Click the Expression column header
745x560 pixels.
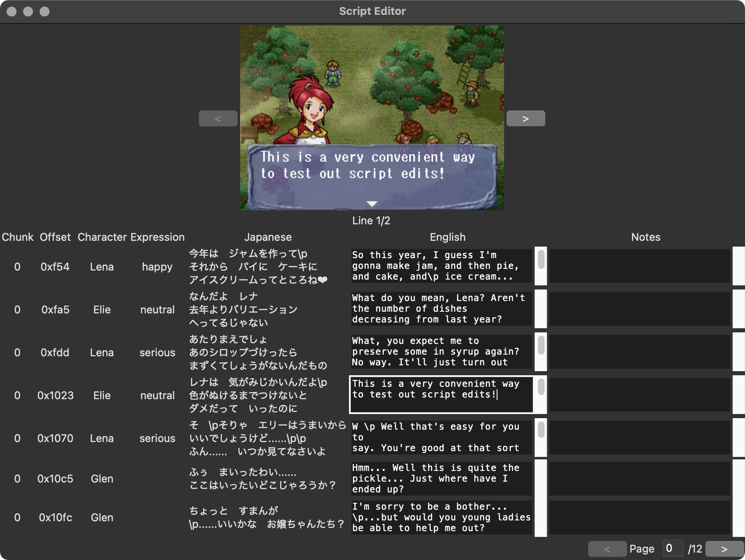point(157,237)
